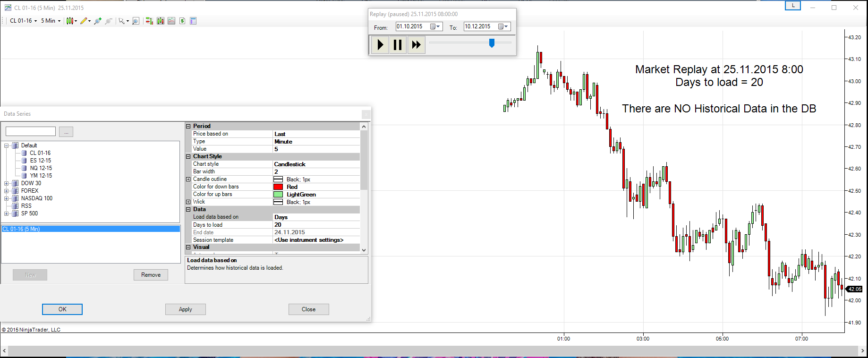868x358 pixels.
Task: Choose the cursor pointer tool icon
Action: [x=121, y=21]
